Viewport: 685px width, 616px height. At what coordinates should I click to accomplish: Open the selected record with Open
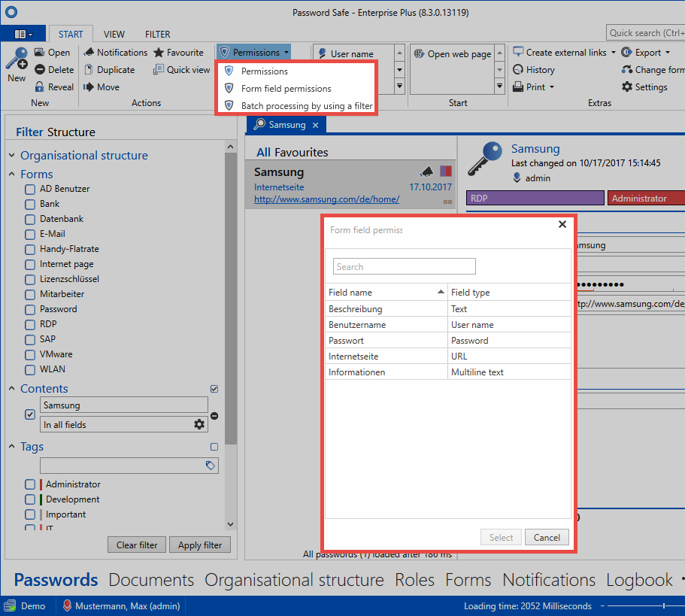click(x=53, y=53)
